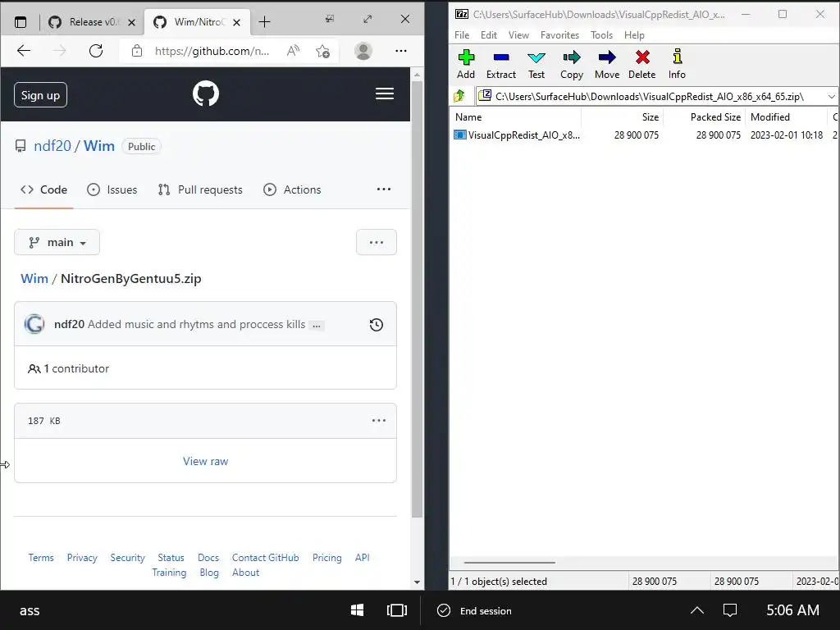
Task: Click the commit message text link
Action: coord(197,325)
